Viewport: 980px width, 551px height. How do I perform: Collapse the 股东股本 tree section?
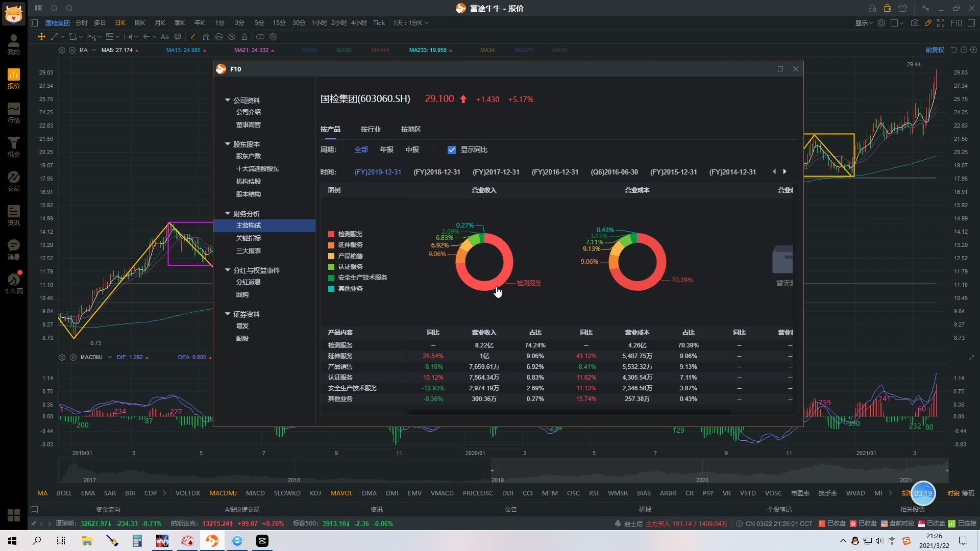point(228,144)
